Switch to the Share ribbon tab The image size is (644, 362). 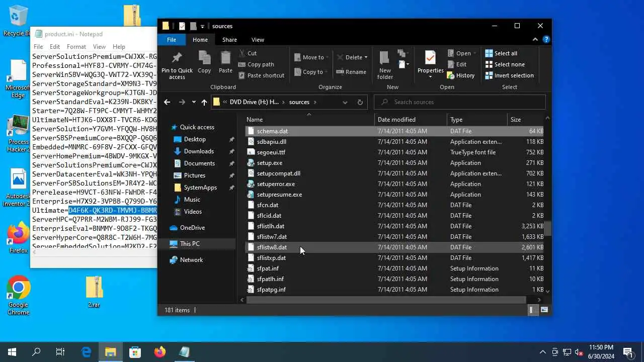click(229, 40)
